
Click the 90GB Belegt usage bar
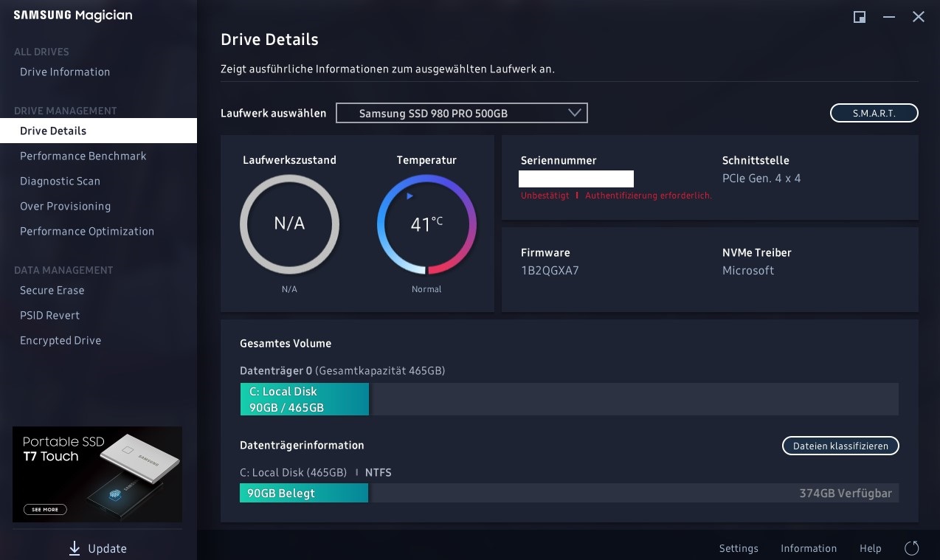point(303,493)
